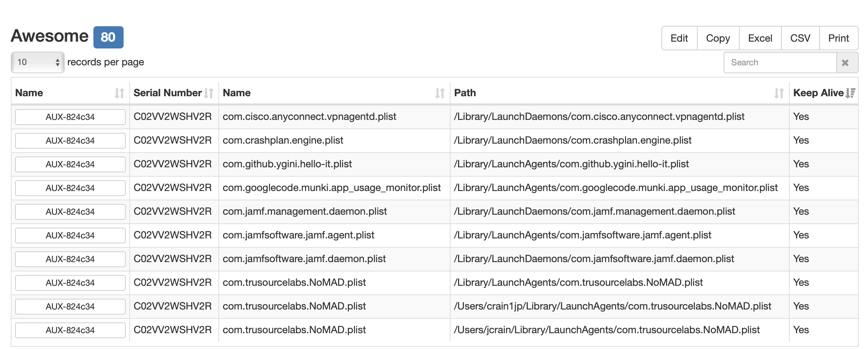Focus the Search input field

tap(780, 63)
